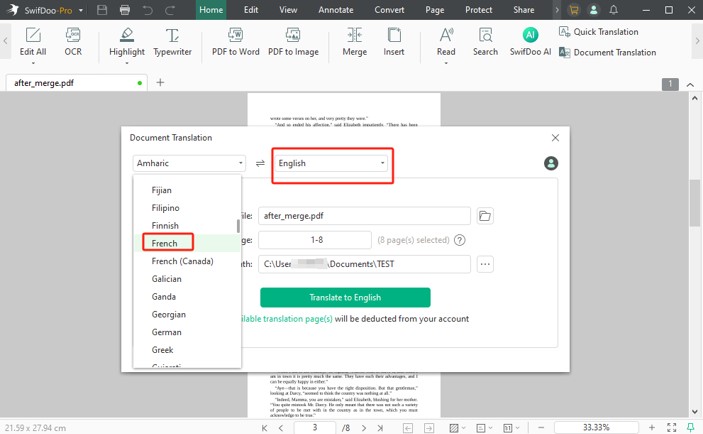This screenshot has height=434, width=703.
Task: Click the zoom in plus button
Action: click(652, 428)
